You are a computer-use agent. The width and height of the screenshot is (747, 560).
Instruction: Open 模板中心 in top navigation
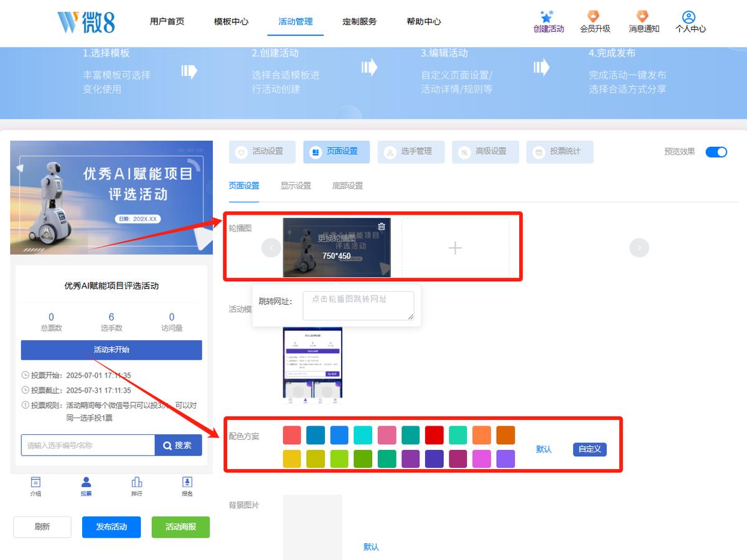(231, 21)
